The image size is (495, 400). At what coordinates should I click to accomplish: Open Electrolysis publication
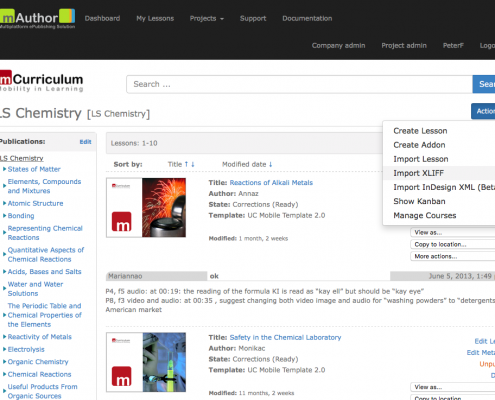tap(26, 349)
